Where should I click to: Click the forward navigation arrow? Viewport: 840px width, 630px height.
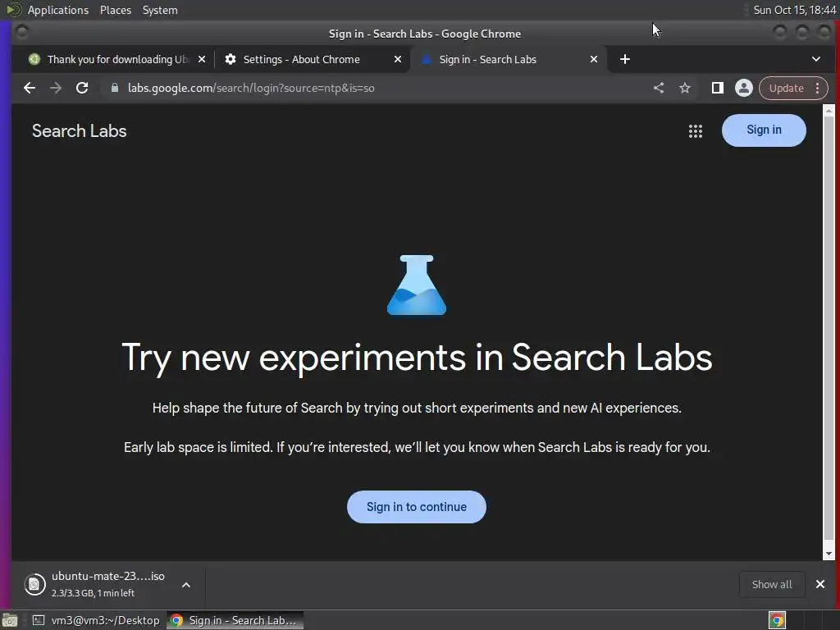[x=56, y=88]
